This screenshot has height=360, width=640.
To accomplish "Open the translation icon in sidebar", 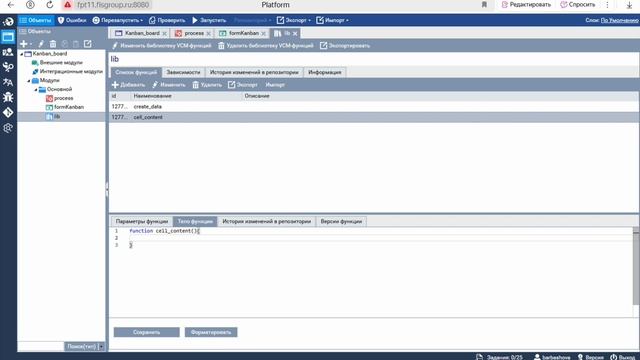I will (8, 82).
